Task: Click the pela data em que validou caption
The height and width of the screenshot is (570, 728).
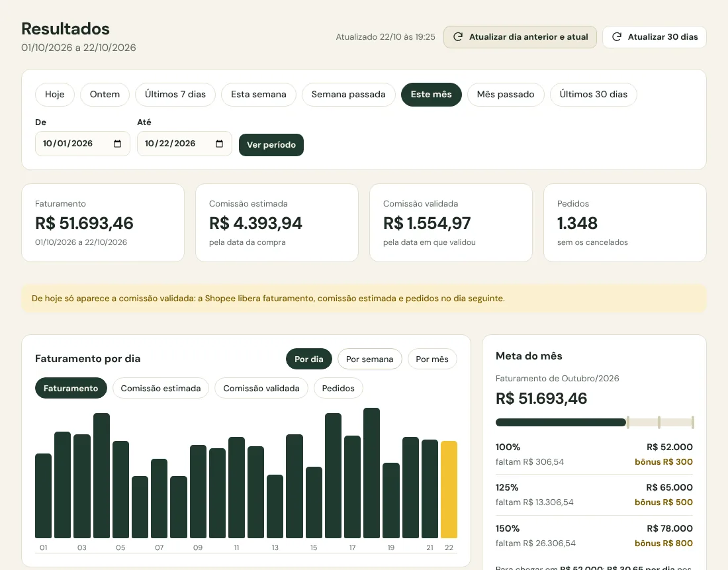Action: (430, 242)
